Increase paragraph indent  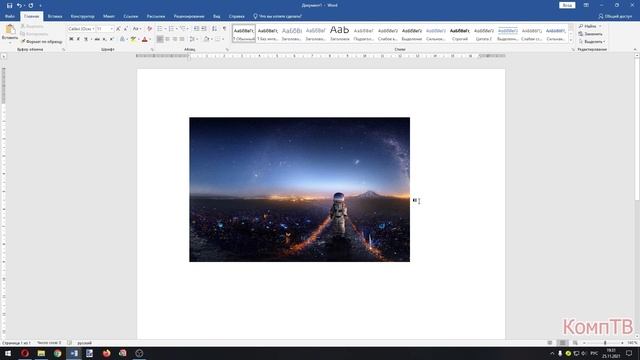204,29
